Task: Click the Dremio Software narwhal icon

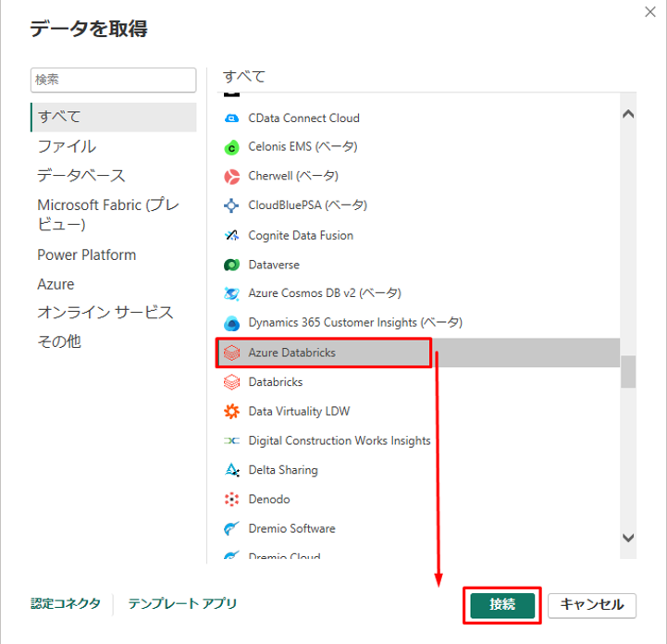Action: pyautogui.click(x=231, y=528)
